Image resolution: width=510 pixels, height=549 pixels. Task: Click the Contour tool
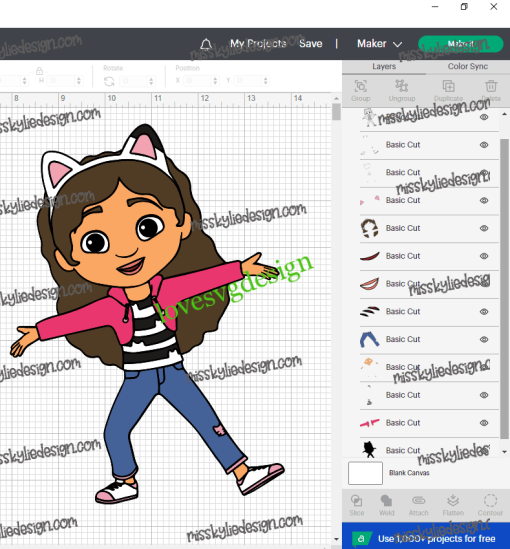tap(490, 505)
